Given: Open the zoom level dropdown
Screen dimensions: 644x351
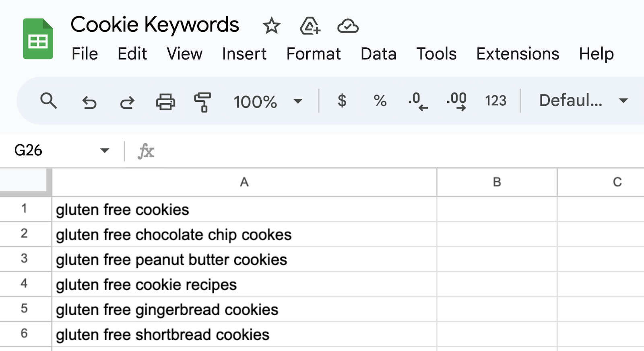Looking at the screenshot, I should point(298,101).
